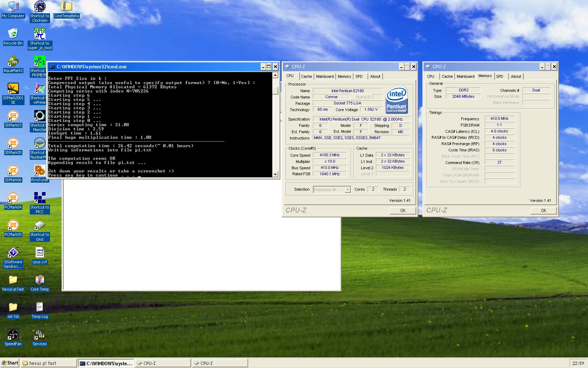The height and width of the screenshot is (368, 588).
Task: Click the Intel Pentium E2180 name field
Action: (348, 91)
